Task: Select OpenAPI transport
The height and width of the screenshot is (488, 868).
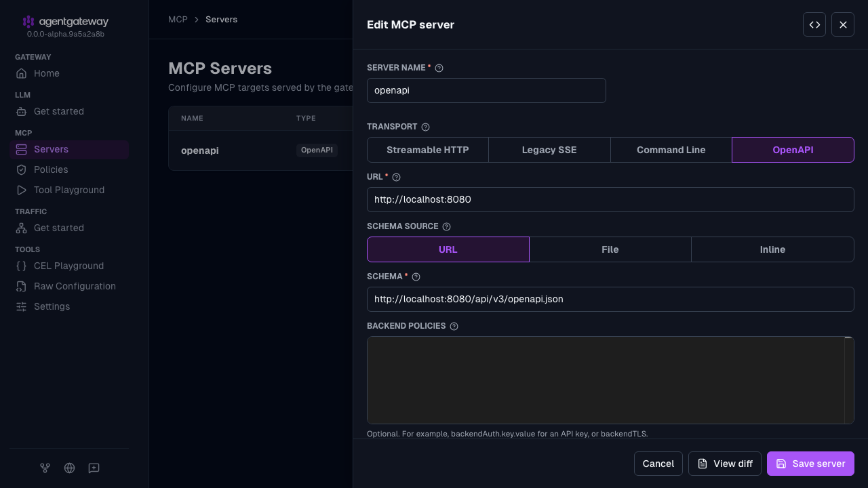Action: (x=793, y=150)
